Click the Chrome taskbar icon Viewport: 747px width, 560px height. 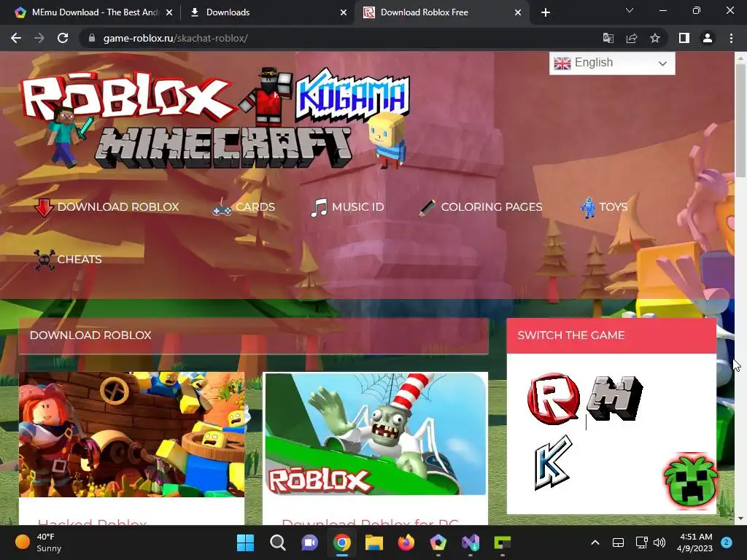pyautogui.click(x=342, y=542)
